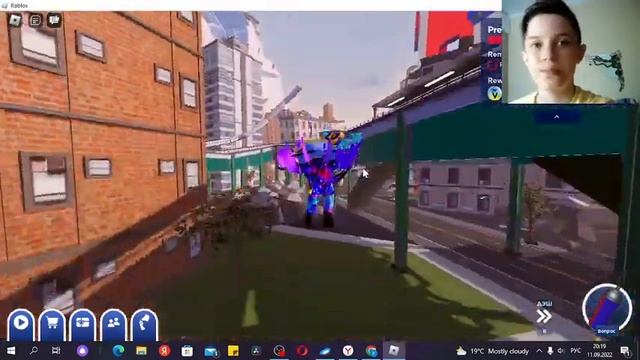Open the in-game friends people button
This screenshot has height=360, width=640.
tap(113, 325)
